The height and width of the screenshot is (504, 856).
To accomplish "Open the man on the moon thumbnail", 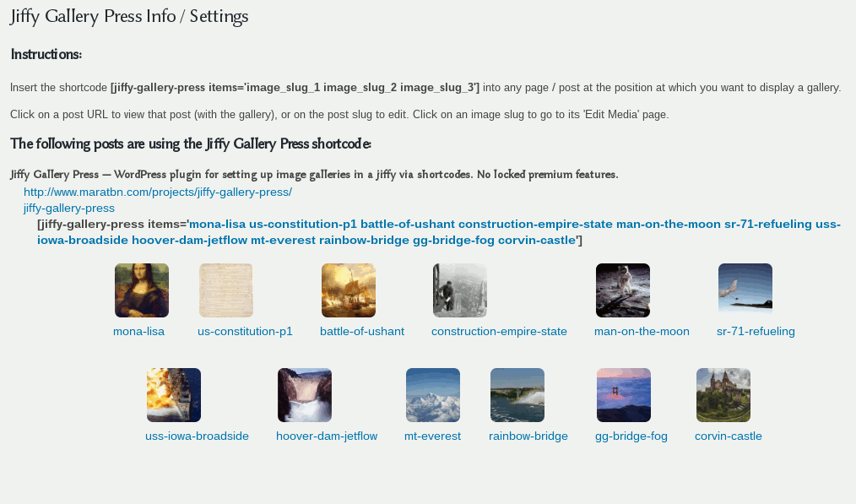I will click(x=623, y=290).
